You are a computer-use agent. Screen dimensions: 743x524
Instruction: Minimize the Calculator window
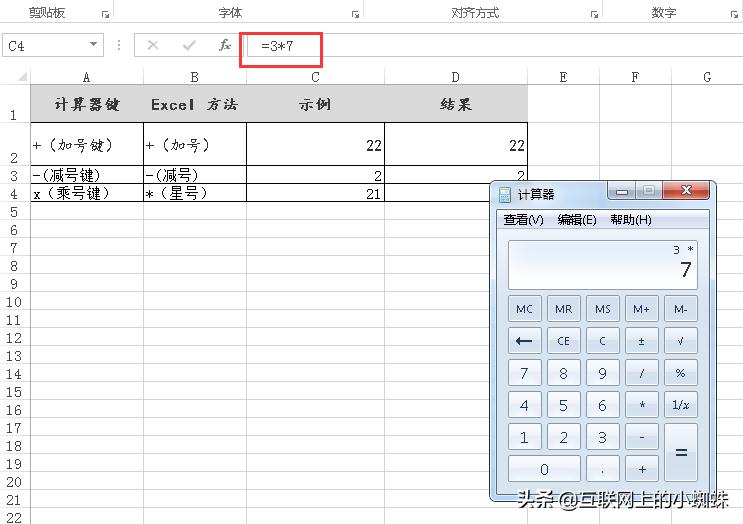(622, 191)
